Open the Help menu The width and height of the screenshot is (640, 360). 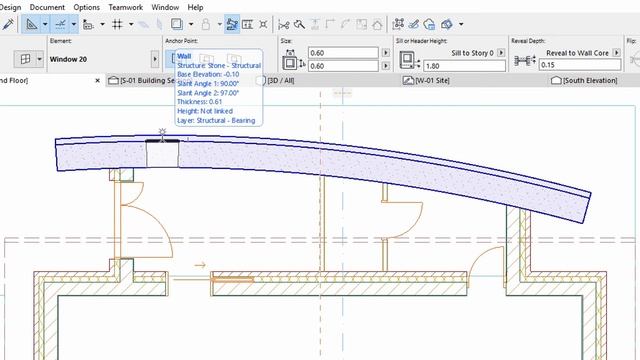(x=195, y=7)
